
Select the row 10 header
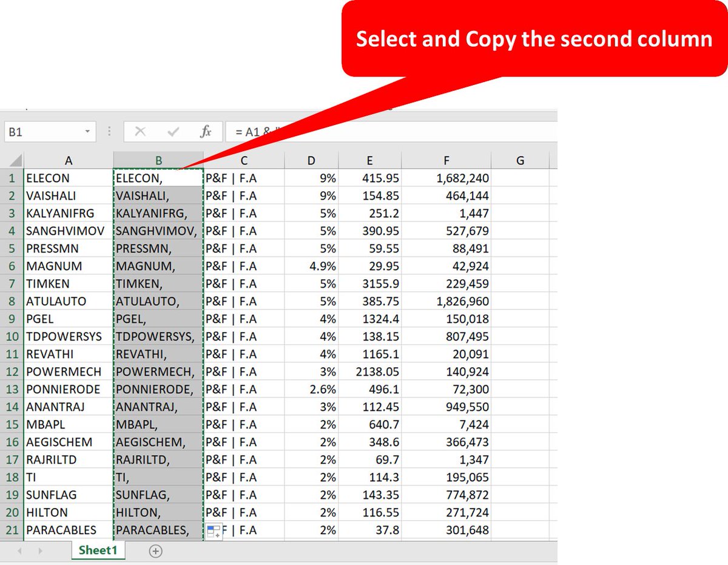click(11, 336)
